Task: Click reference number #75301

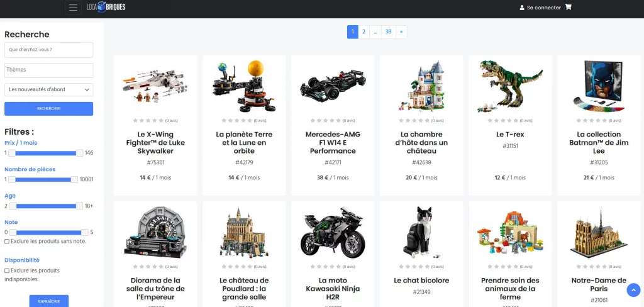Action: pos(155,162)
